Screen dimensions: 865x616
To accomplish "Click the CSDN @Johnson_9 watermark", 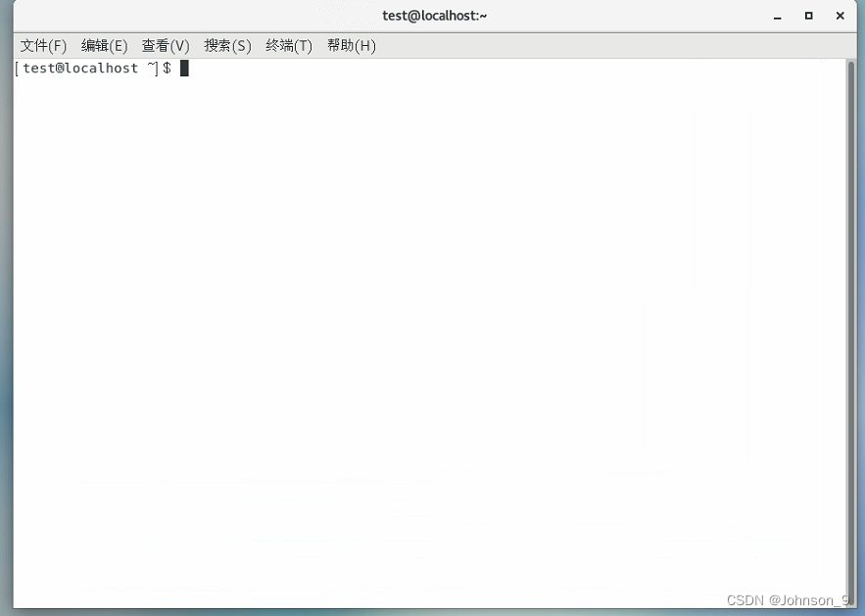I will point(786,599).
